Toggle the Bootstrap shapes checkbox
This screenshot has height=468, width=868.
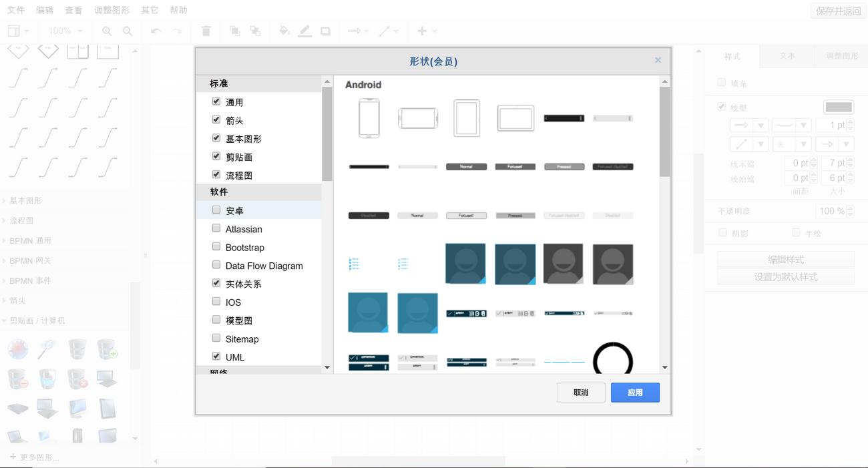coord(216,246)
